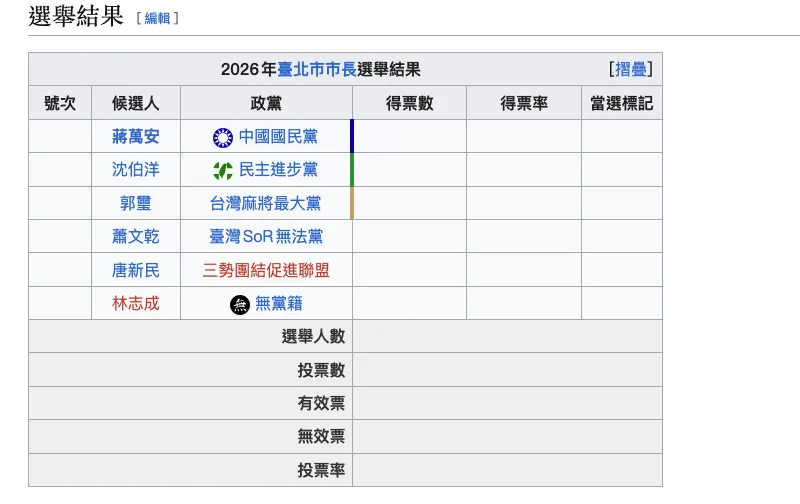
Task: Collapse the table via 摺疊 link
Action: (631, 69)
